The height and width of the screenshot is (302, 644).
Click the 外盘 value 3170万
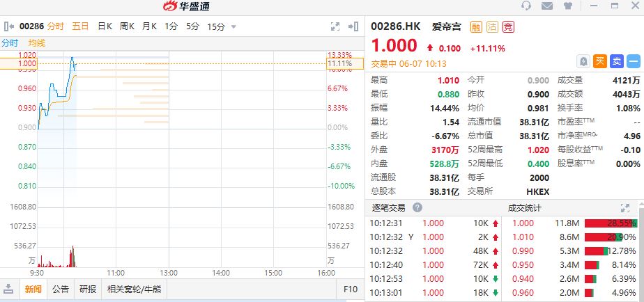pyautogui.click(x=445, y=150)
